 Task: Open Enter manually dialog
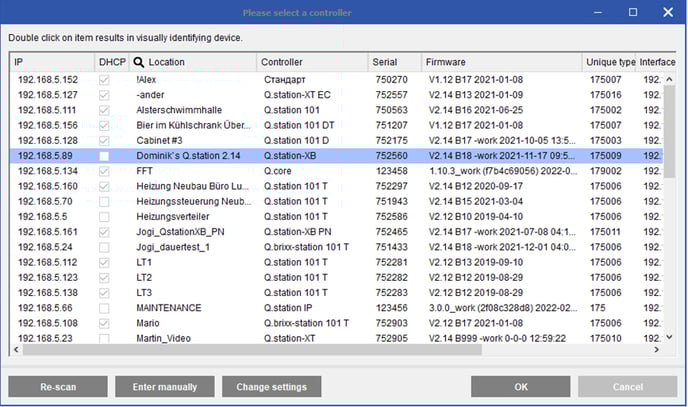coord(162,387)
